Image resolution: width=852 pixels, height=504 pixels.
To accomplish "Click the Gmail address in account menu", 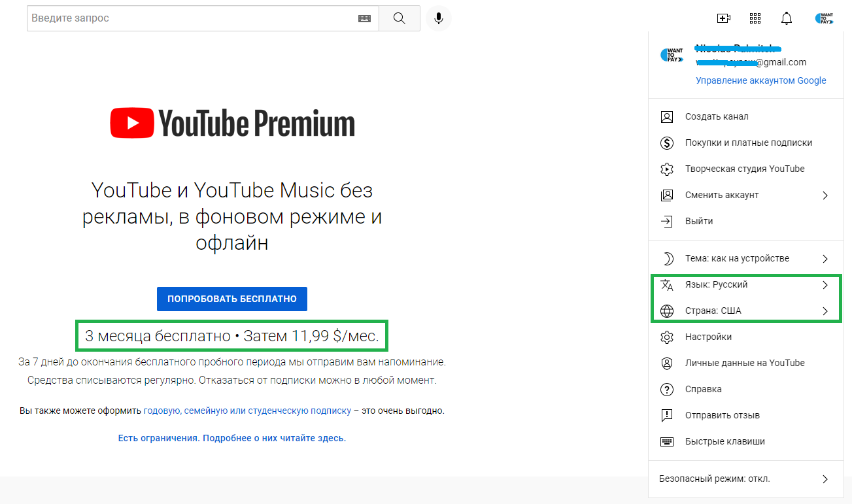I will pos(751,63).
